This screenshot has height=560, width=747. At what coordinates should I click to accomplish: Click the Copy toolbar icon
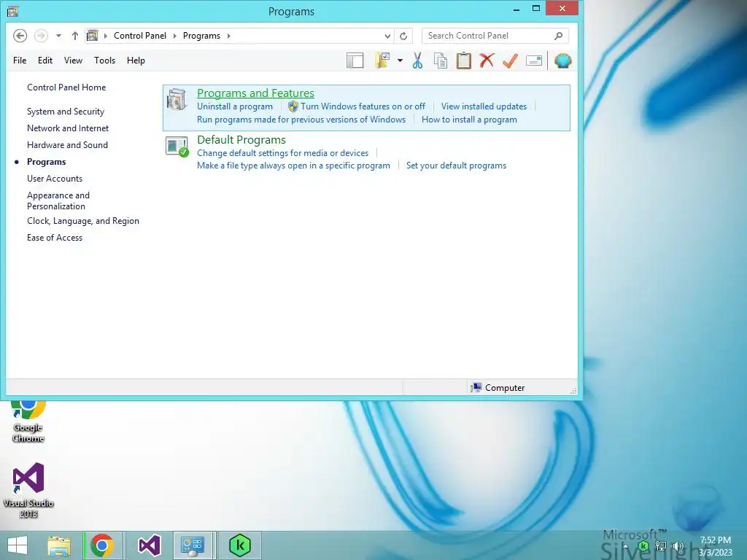point(441,61)
